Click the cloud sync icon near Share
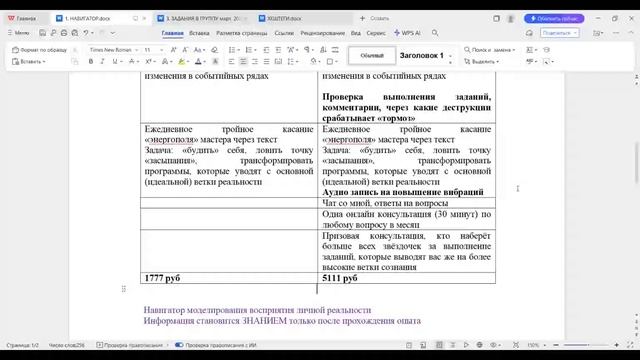This screenshot has width=640, height=360. click(529, 33)
